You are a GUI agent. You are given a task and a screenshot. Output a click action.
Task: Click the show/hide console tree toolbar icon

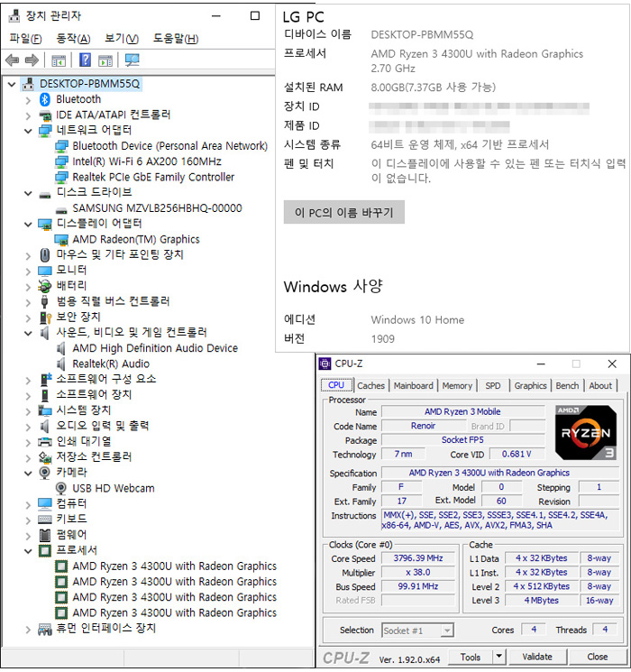(x=59, y=60)
